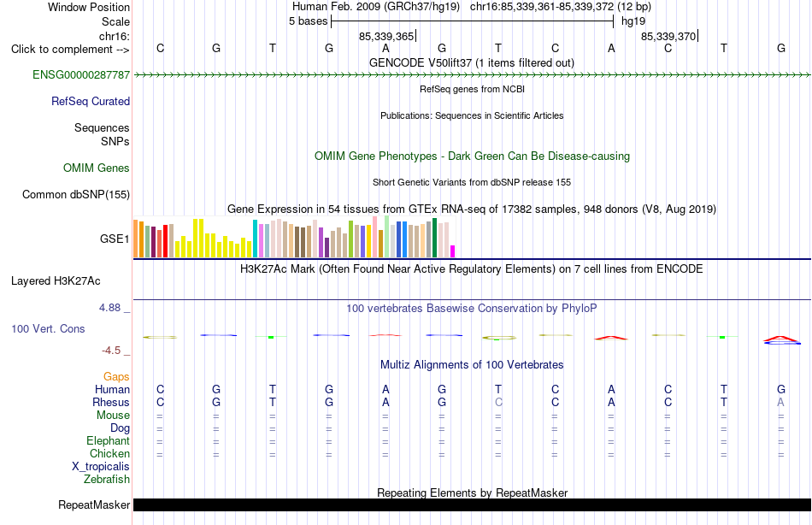Click the ENSG00000287787 gene label
Screen dimensions: 812x525
[x=81, y=75]
